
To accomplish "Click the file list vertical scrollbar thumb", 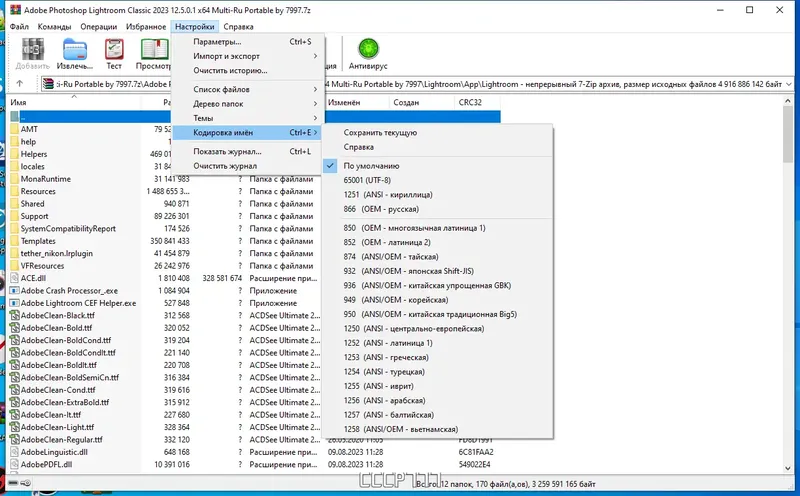I will point(788,134).
